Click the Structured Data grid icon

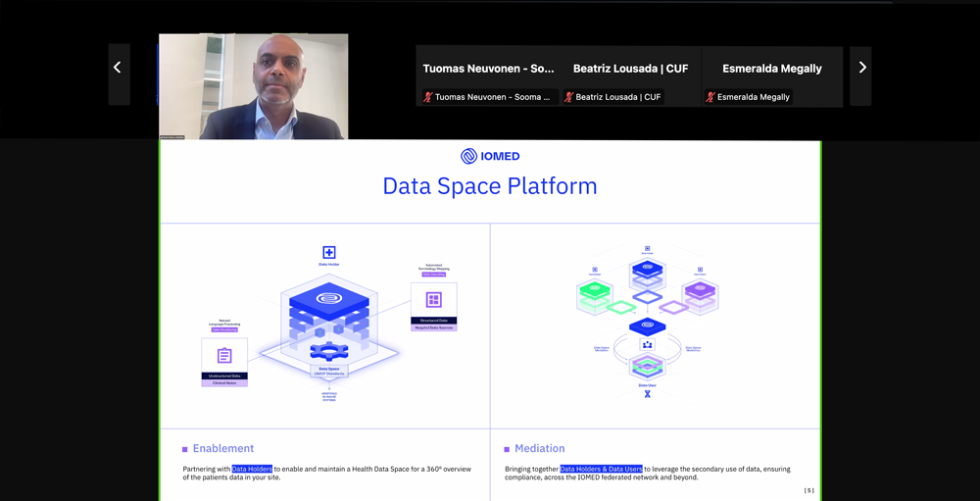433,299
